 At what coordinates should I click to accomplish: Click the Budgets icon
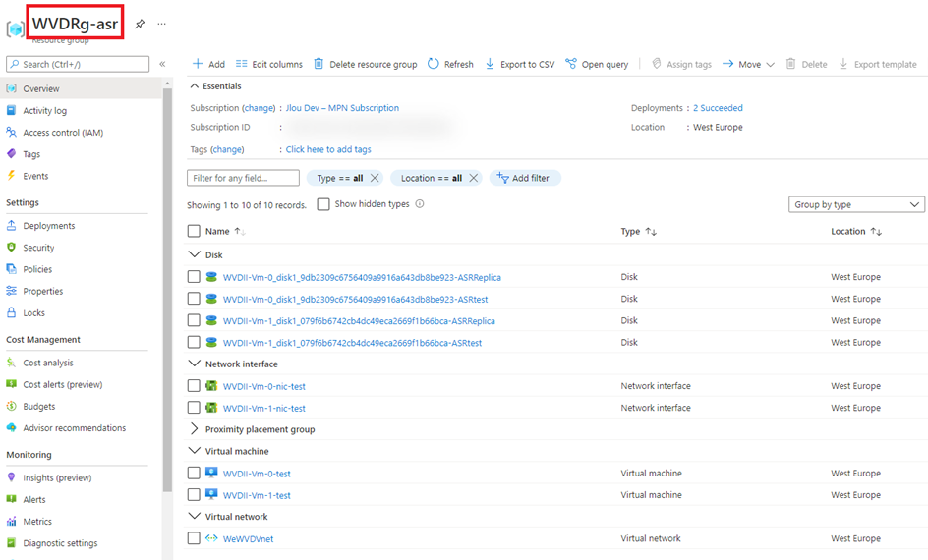11,406
